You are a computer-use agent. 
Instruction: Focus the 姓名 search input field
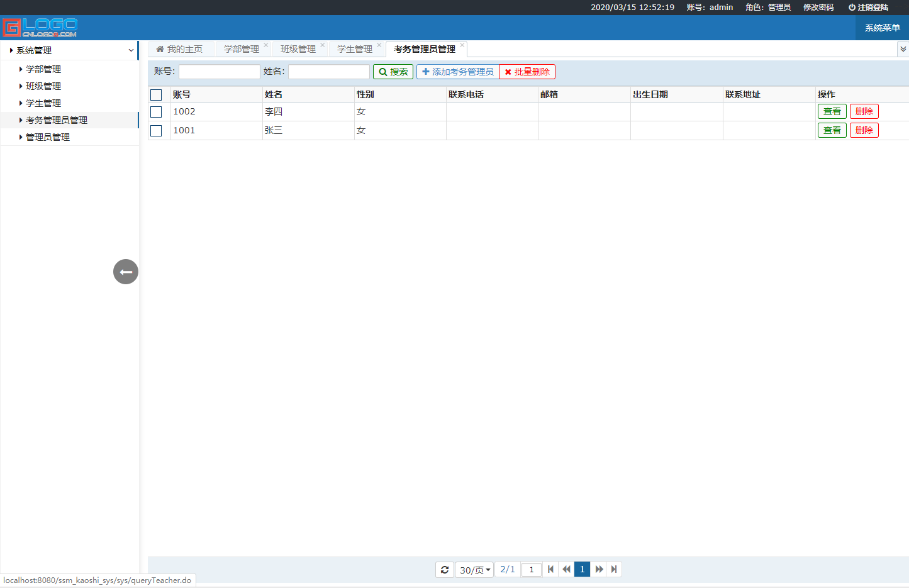point(329,72)
